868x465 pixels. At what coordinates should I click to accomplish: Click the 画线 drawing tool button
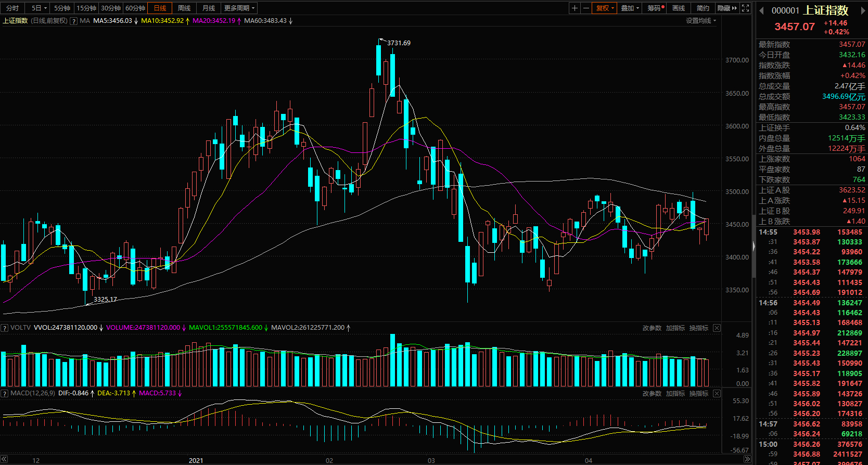click(679, 8)
